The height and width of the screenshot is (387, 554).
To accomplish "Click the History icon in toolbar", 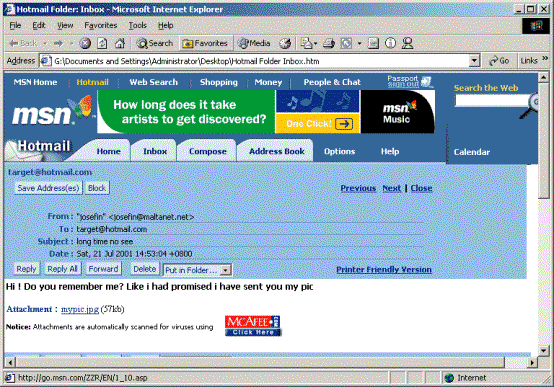I will pos(285,43).
